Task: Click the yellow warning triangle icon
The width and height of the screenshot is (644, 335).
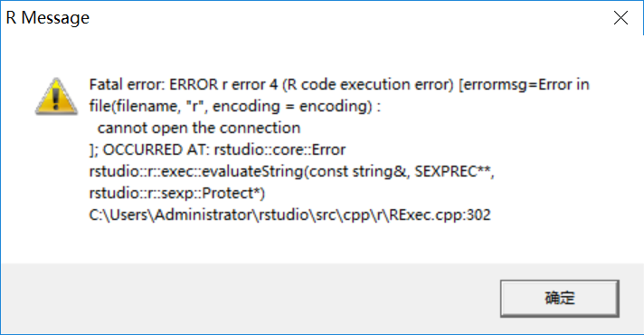Action: [56, 97]
